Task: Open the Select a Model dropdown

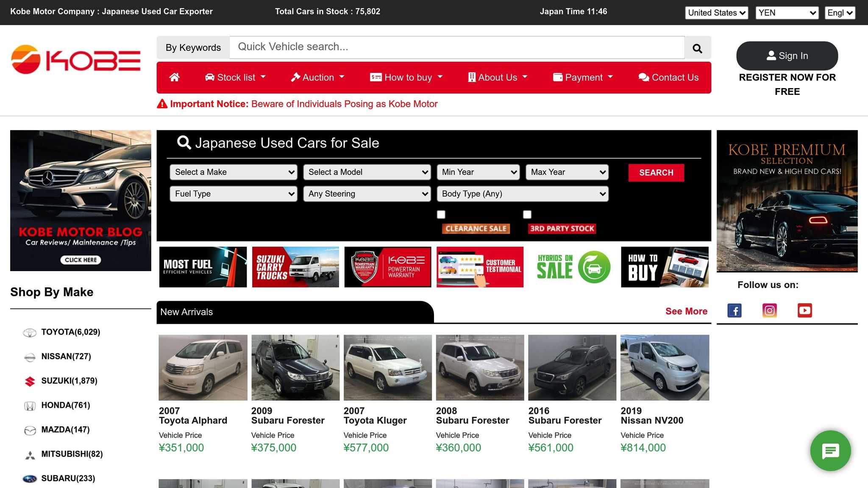Action: [x=367, y=172]
